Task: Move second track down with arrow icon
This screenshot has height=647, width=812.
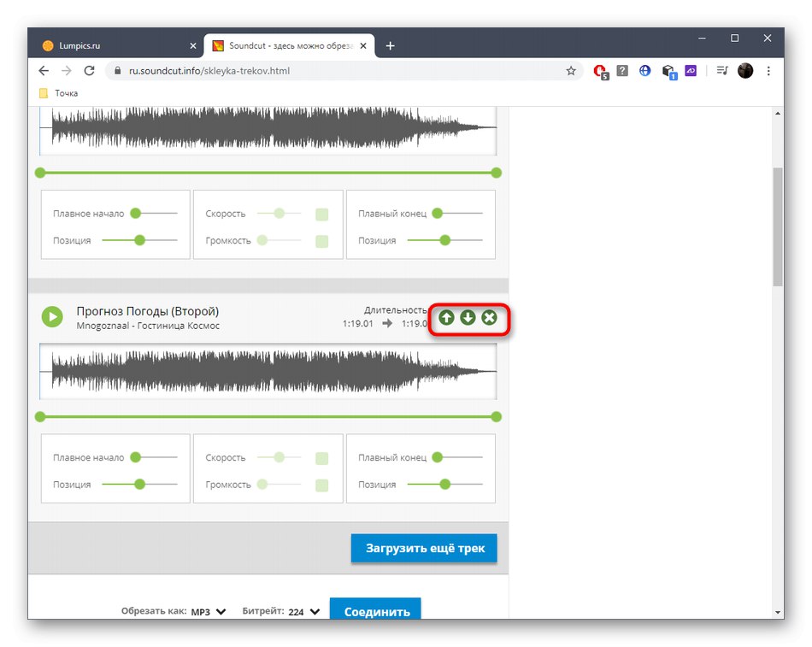Action: point(468,318)
